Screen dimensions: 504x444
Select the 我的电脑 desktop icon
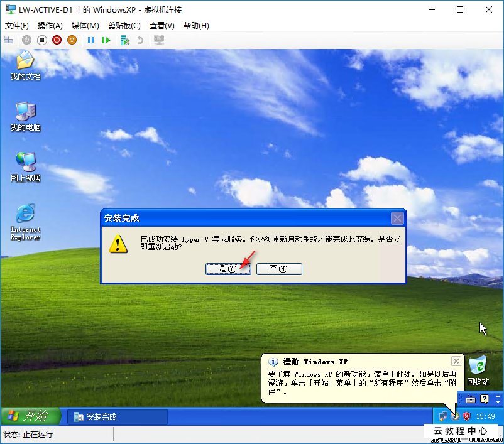click(25, 117)
